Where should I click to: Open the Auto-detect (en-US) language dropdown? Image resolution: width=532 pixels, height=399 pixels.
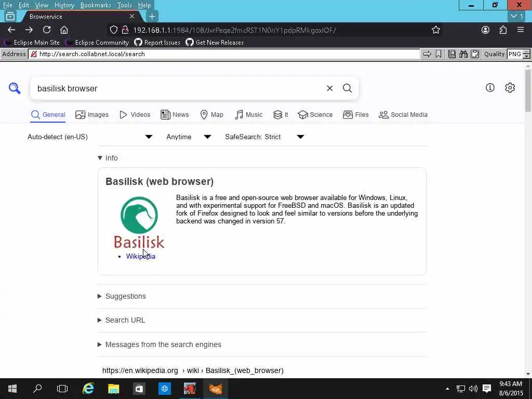pyautogui.click(x=90, y=137)
